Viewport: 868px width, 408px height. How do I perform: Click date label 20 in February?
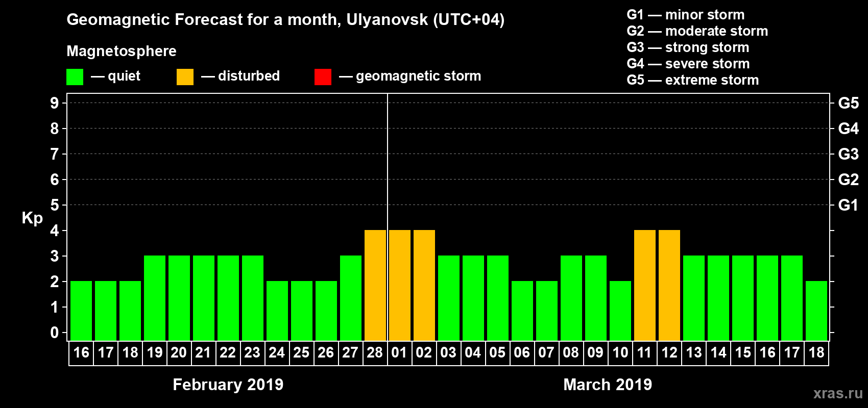179,353
